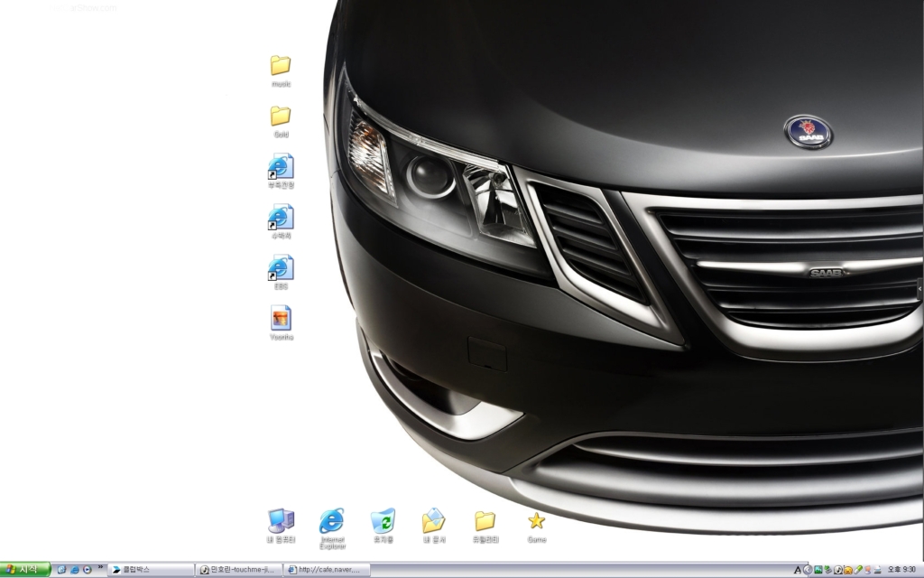This screenshot has height=578, width=924.
Task: Click the music note tray icon
Action: pos(838,570)
